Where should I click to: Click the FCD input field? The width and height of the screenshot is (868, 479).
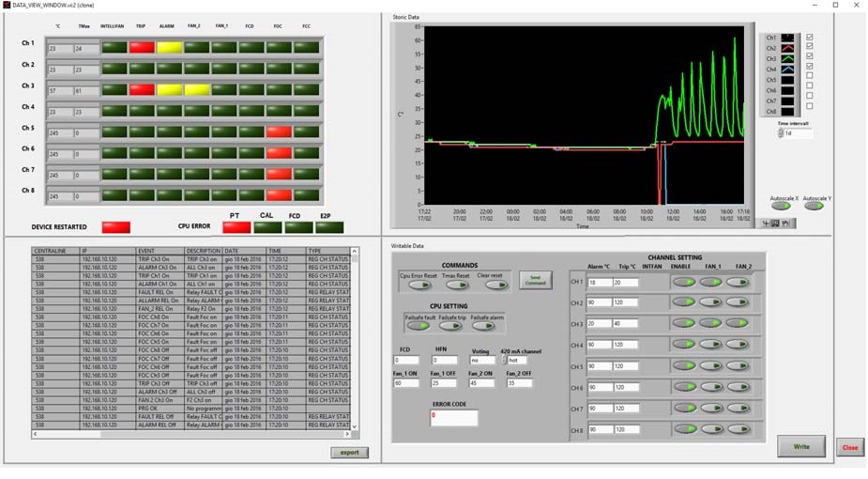pos(405,361)
